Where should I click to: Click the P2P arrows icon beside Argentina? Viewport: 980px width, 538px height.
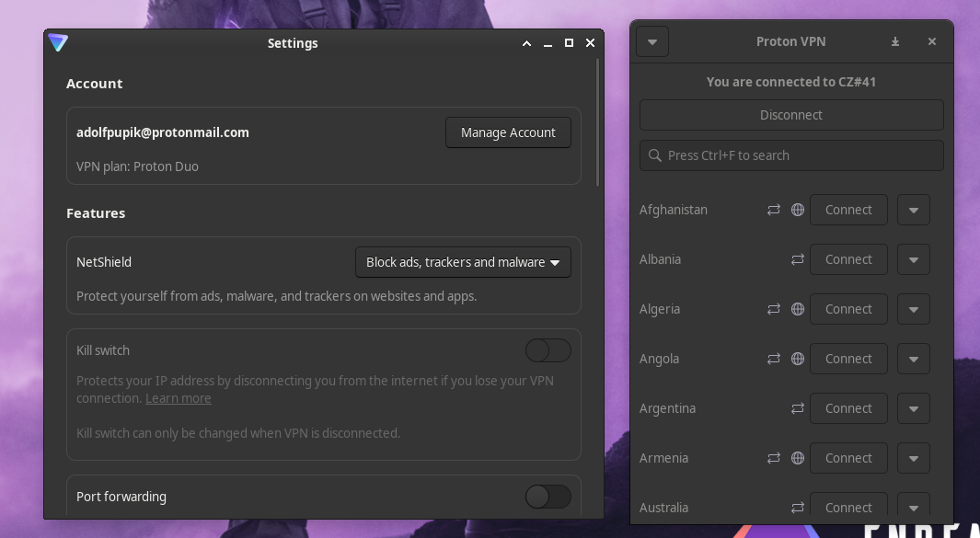pos(798,408)
